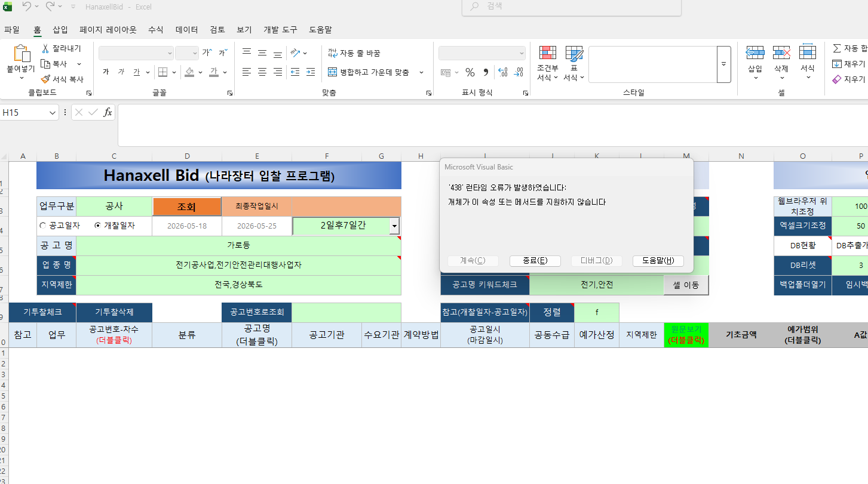Increase font size with the larger 가 icon

click(207, 53)
